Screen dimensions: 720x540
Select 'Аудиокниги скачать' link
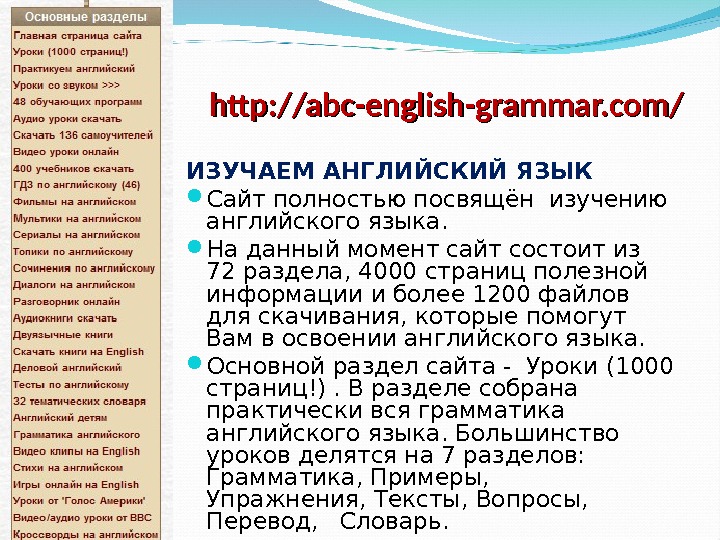click(65, 318)
